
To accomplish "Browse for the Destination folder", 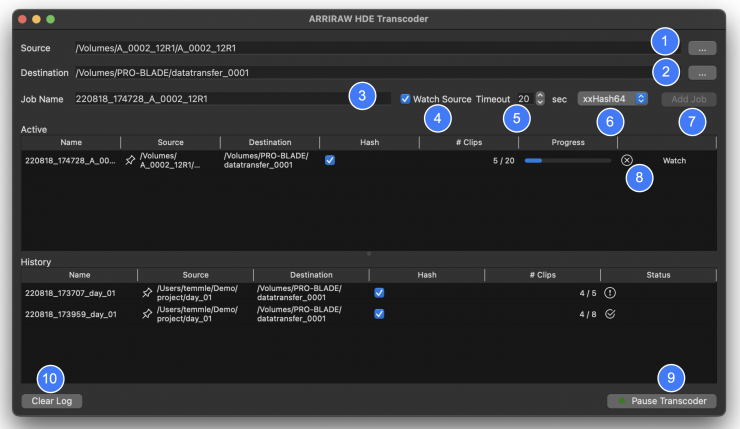I will (x=702, y=73).
